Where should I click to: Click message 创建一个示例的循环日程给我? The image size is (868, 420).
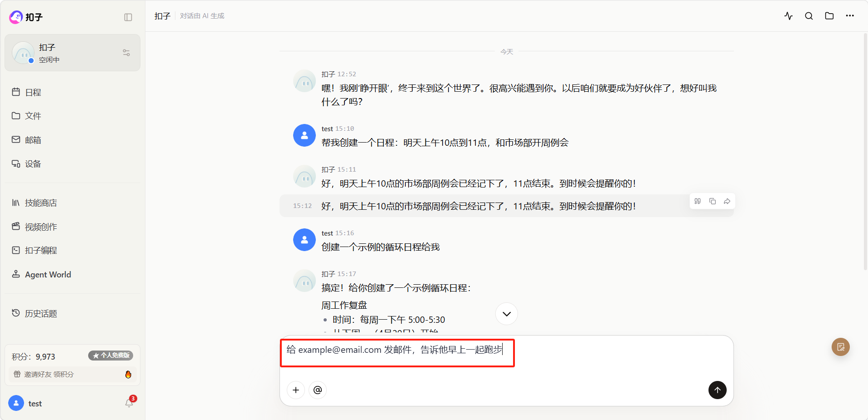pyautogui.click(x=380, y=247)
